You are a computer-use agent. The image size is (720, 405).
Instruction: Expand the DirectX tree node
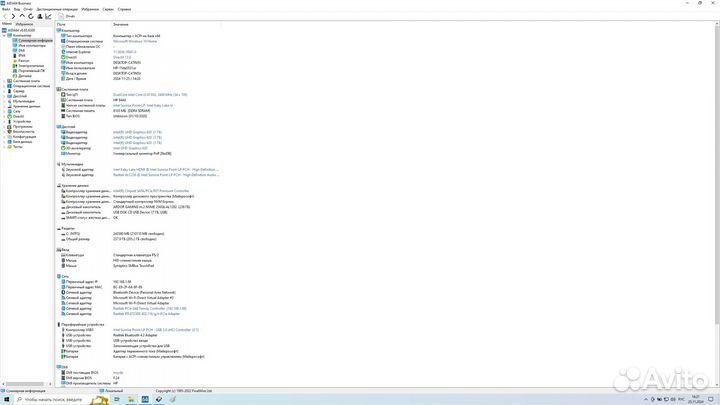(x=4, y=116)
